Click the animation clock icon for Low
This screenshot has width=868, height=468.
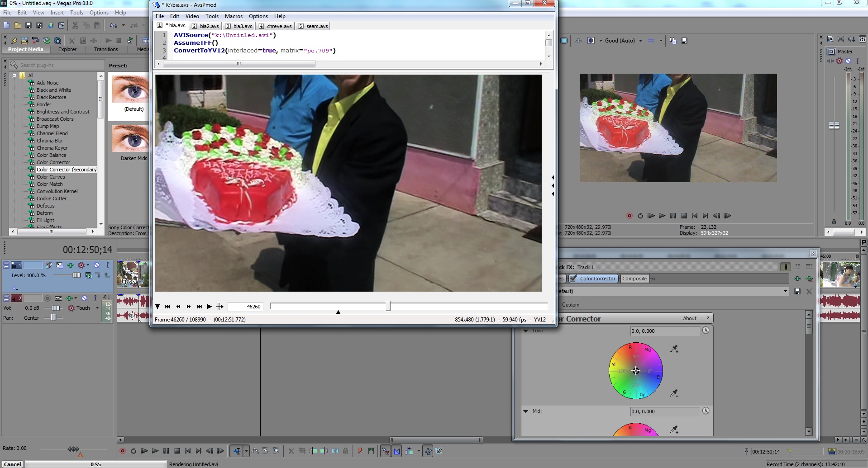point(706,331)
